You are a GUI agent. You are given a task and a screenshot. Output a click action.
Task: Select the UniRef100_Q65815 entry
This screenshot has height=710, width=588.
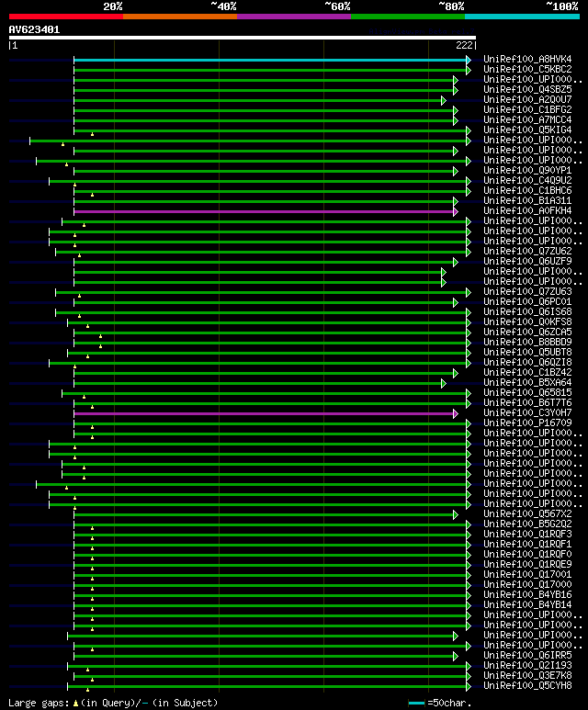(527, 392)
